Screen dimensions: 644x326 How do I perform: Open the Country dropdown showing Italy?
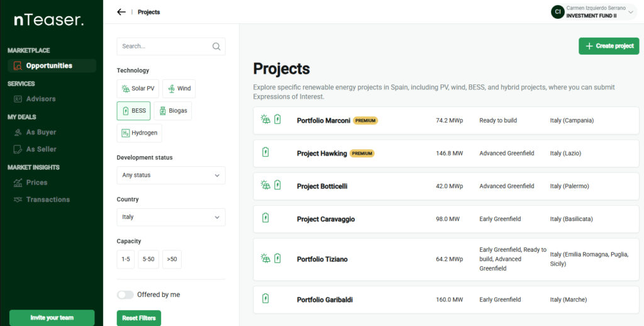tap(170, 217)
